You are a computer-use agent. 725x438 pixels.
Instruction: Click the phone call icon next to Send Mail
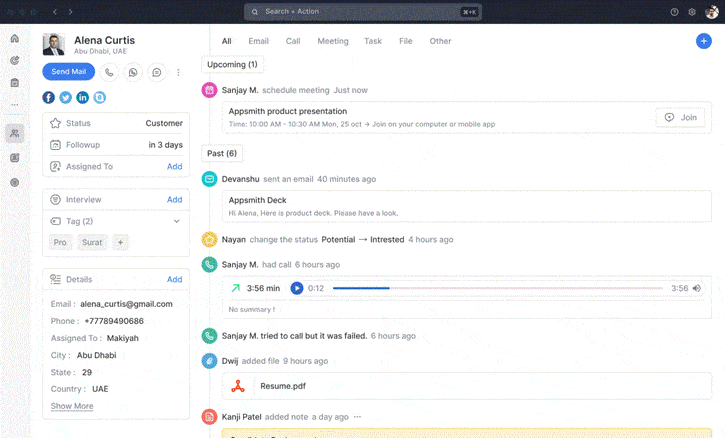pyautogui.click(x=109, y=72)
